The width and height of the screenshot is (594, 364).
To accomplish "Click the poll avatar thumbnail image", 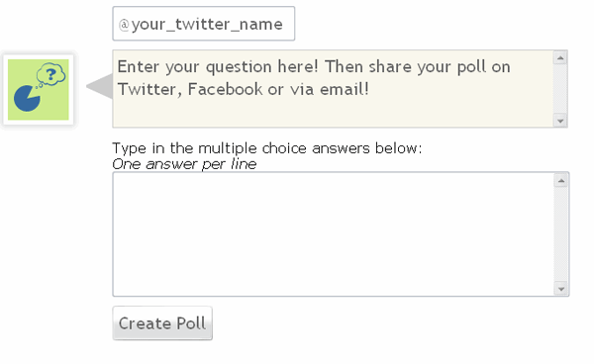I will point(39,90).
